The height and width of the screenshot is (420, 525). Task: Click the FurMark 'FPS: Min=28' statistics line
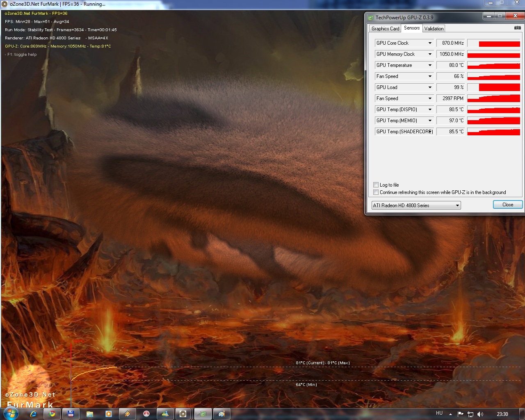(x=37, y=22)
